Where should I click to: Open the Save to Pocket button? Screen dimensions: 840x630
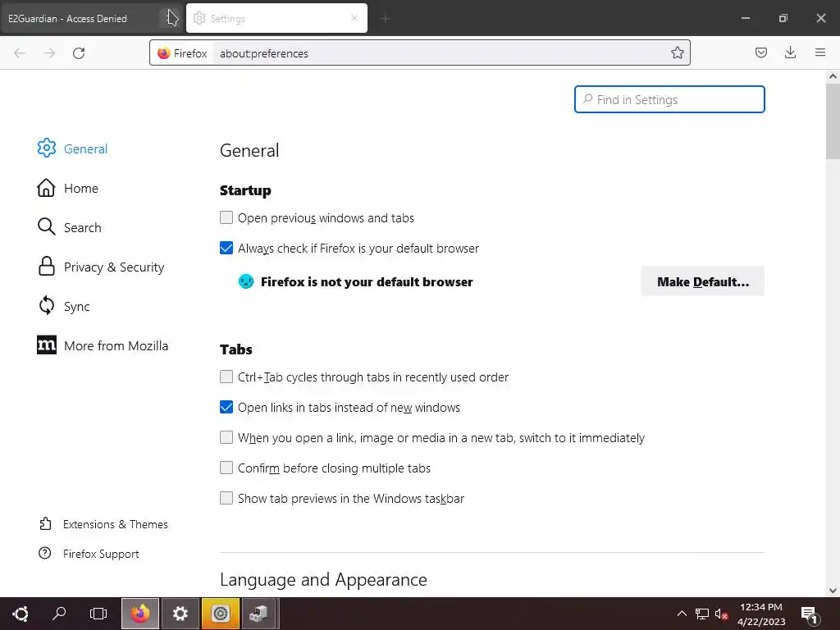point(760,52)
